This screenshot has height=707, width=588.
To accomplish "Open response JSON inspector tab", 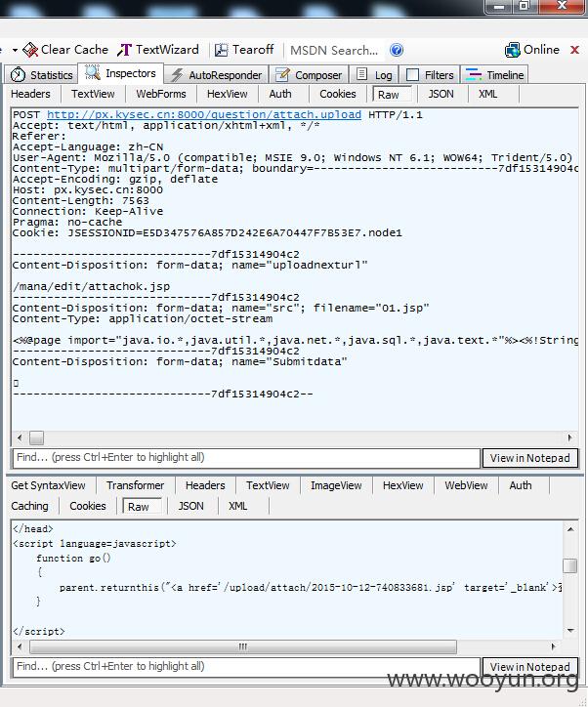I will 190,506.
